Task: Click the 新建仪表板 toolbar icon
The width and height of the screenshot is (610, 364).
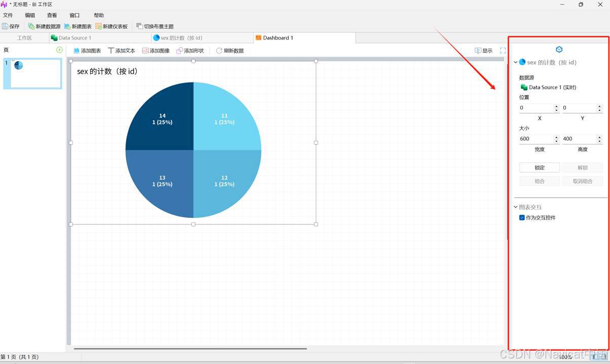Action: (99, 26)
